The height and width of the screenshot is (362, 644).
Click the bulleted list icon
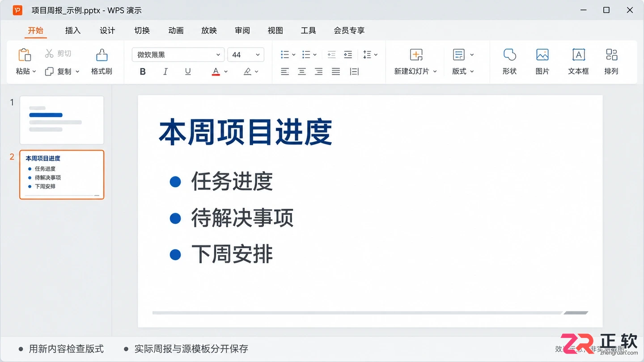tap(285, 55)
